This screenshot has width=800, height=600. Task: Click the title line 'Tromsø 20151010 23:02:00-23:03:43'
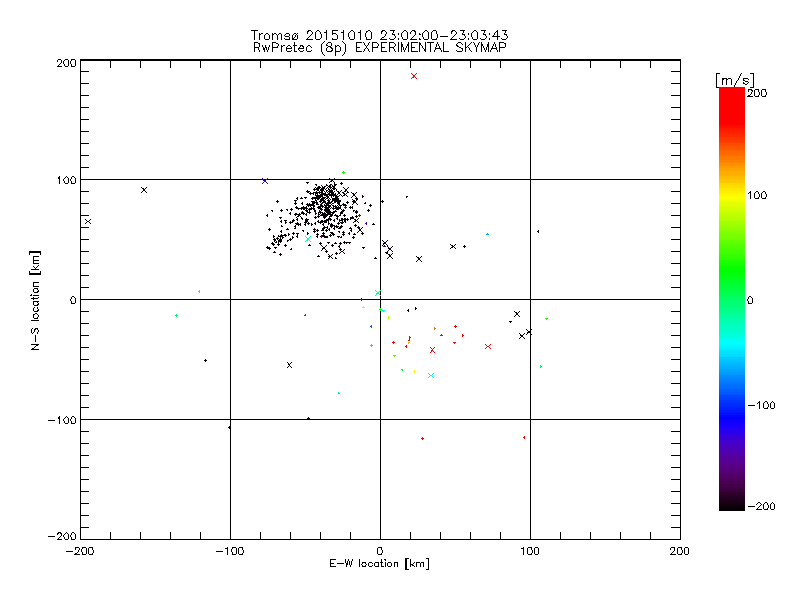click(379, 35)
